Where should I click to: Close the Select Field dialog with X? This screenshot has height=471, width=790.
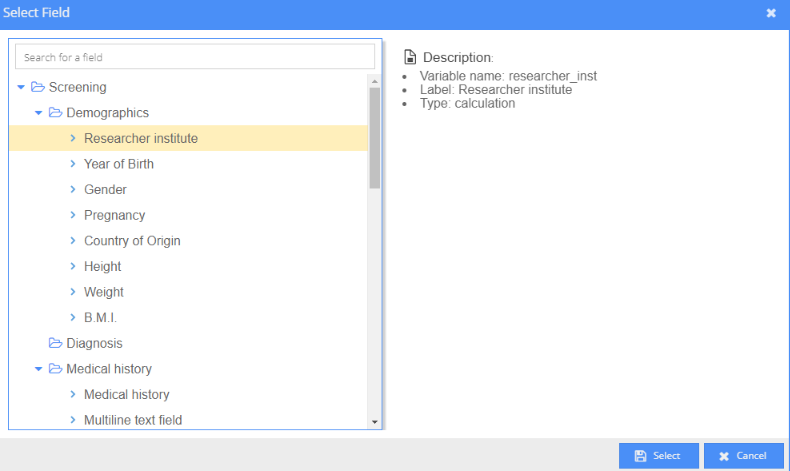click(771, 13)
